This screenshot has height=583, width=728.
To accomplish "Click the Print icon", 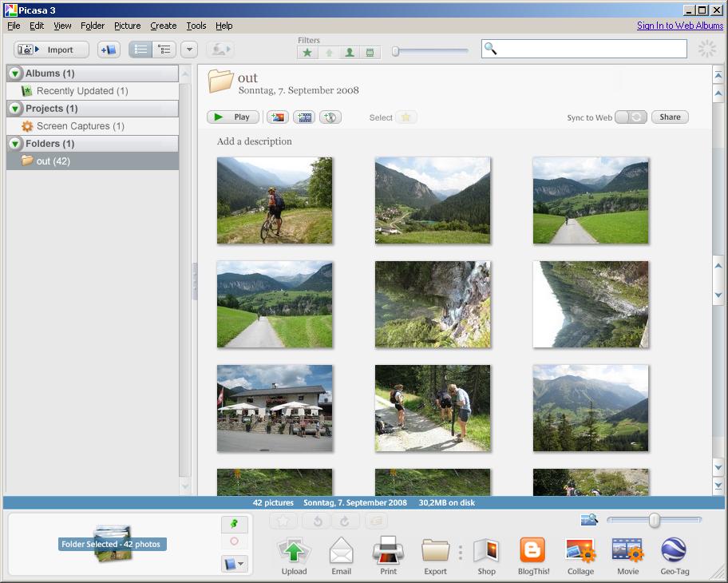I will (x=388, y=551).
